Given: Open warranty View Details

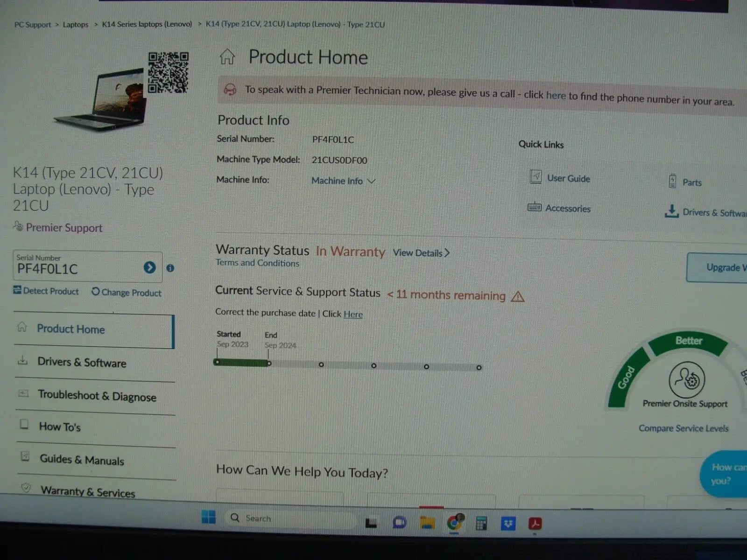Looking at the screenshot, I should (421, 253).
